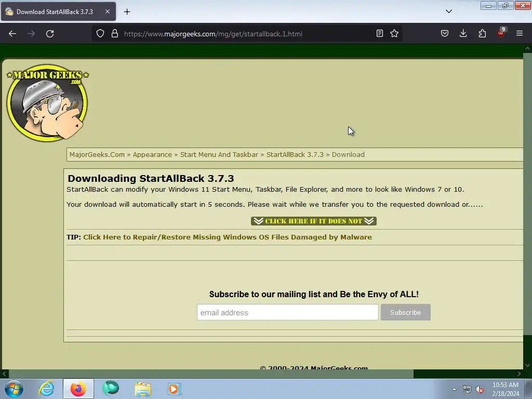
Task: Open StartAllBack 3.7.3 breadcrumb link
Action: pos(295,155)
